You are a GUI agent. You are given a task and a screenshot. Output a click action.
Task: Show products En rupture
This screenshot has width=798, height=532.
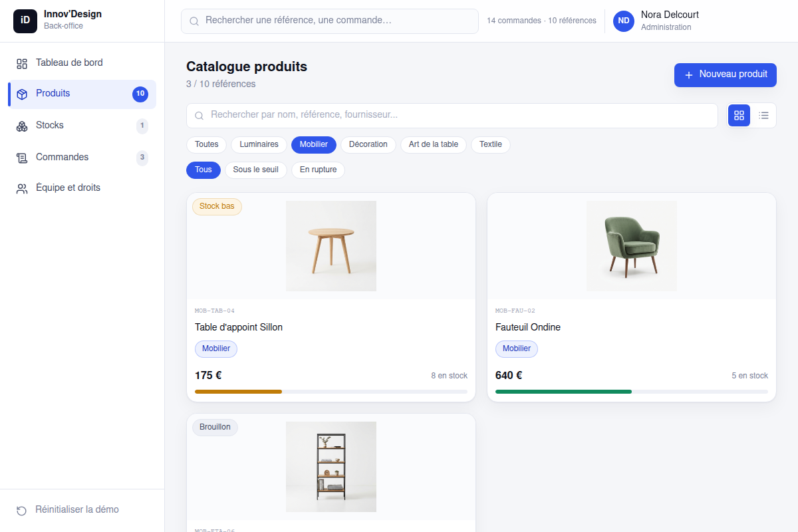point(319,170)
